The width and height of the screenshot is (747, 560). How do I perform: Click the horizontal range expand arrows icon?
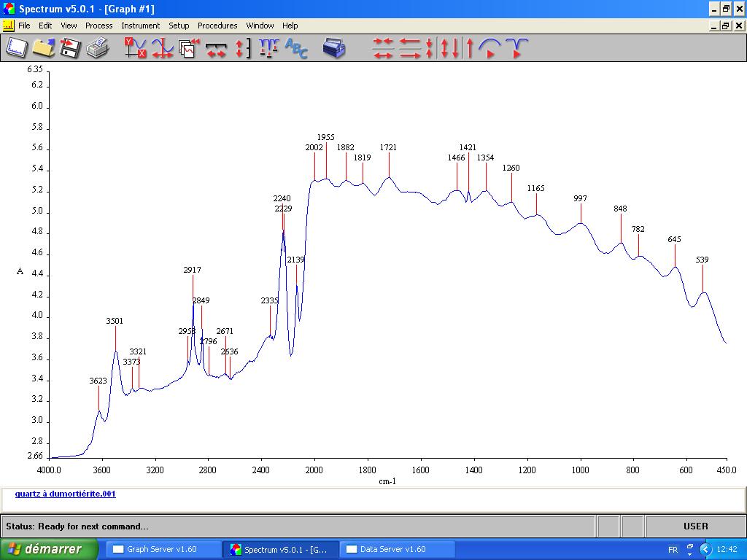click(216, 48)
